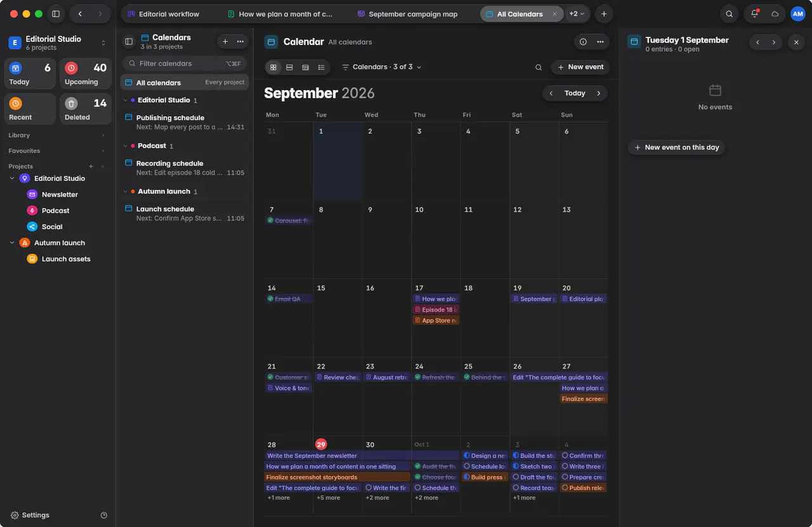Screen dimensions: 812x527
Task: Open Calendars 3 of 3 filter dropdown
Action: click(381, 67)
